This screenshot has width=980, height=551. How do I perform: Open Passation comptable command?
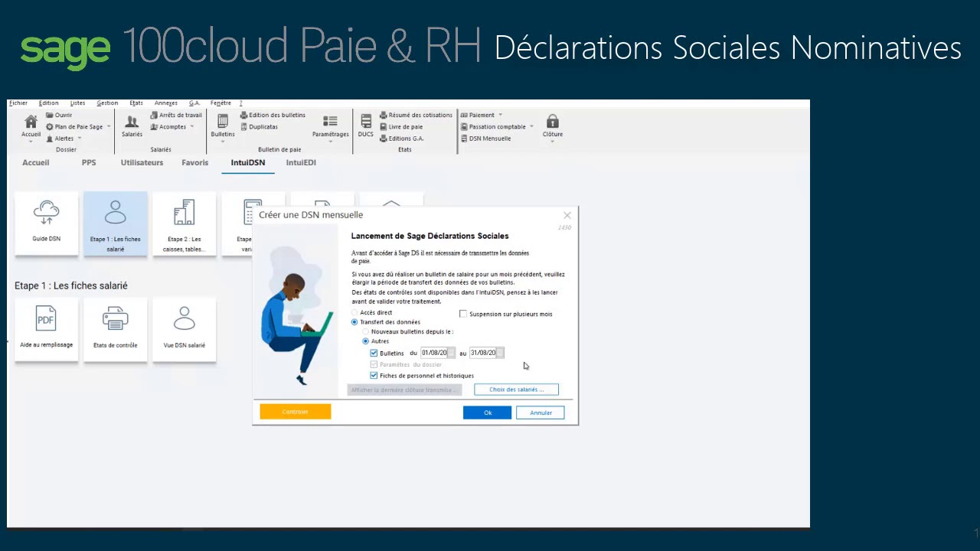tap(492, 127)
